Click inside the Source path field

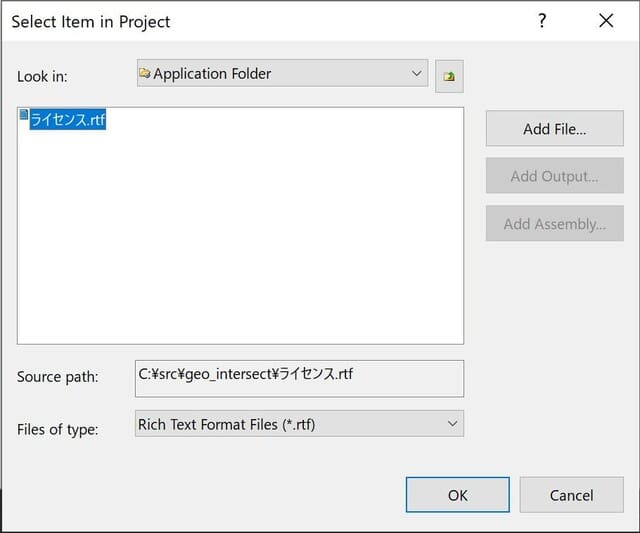pyautogui.click(x=299, y=378)
